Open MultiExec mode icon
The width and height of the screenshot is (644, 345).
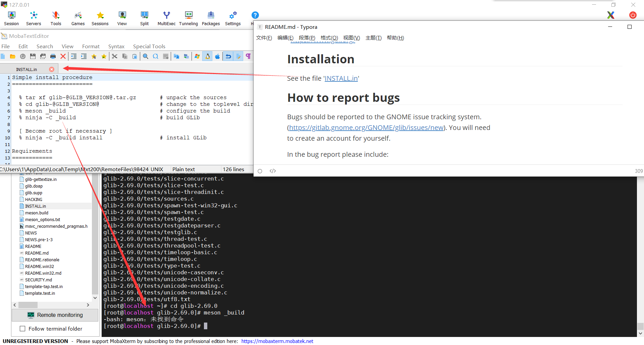coord(166,18)
